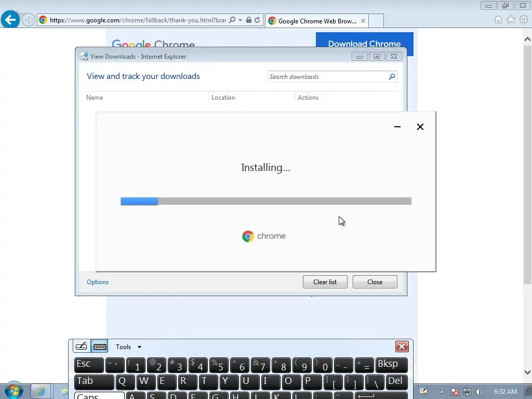The width and height of the screenshot is (532, 399).
Task: Tap the 5 key on on-screen keyboard
Action: [219, 365]
